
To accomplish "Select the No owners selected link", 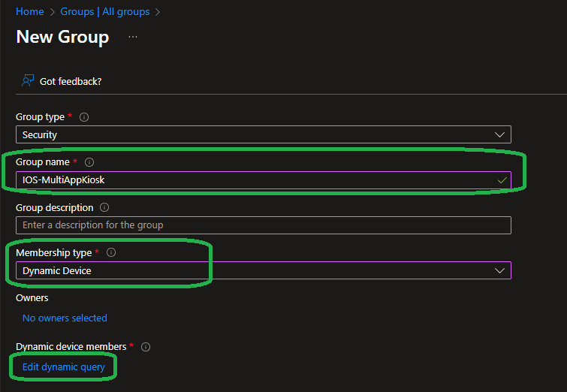I will (x=65, y=318).
